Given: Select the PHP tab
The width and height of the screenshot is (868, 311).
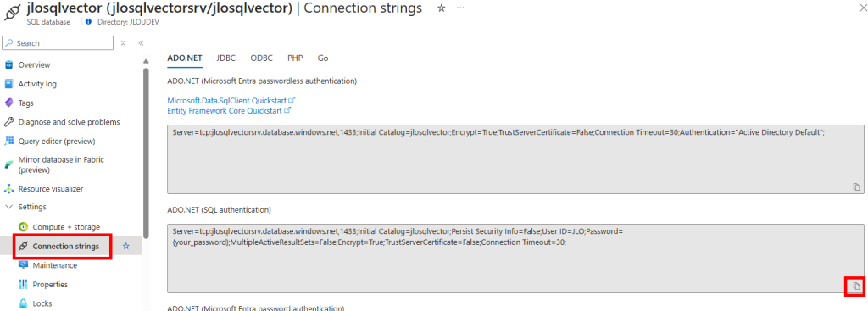Looking at the screenshot, I should (295, 58).
